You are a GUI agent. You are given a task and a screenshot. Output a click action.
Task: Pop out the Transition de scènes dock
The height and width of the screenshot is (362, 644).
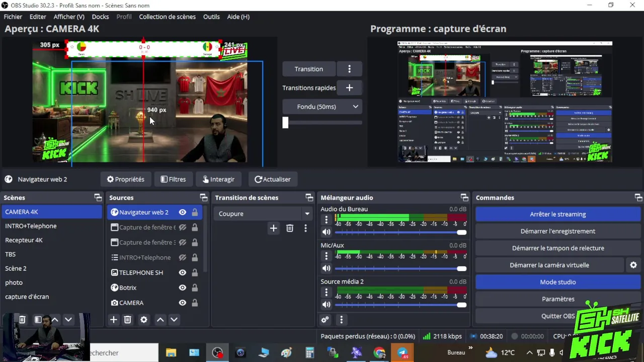(x=309, y=198)
